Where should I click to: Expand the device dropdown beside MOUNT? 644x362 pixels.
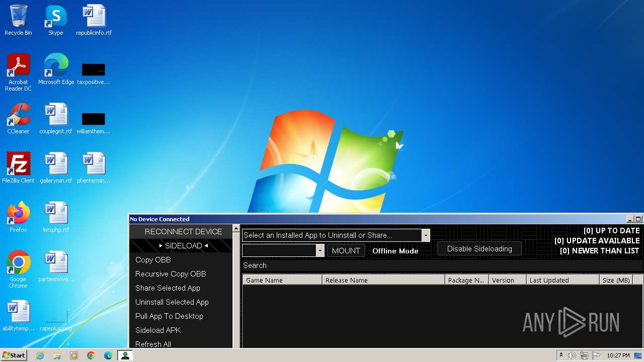point(320,250)
